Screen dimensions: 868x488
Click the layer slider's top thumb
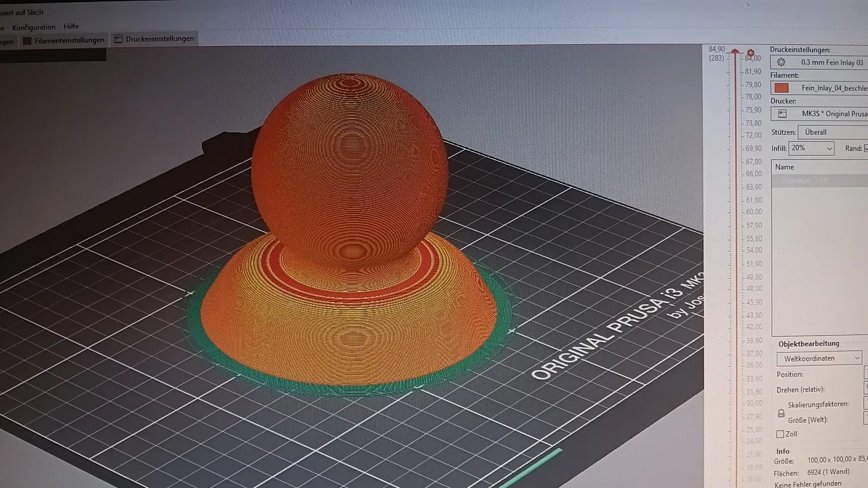pyautogui.click(x=735, y=52)
